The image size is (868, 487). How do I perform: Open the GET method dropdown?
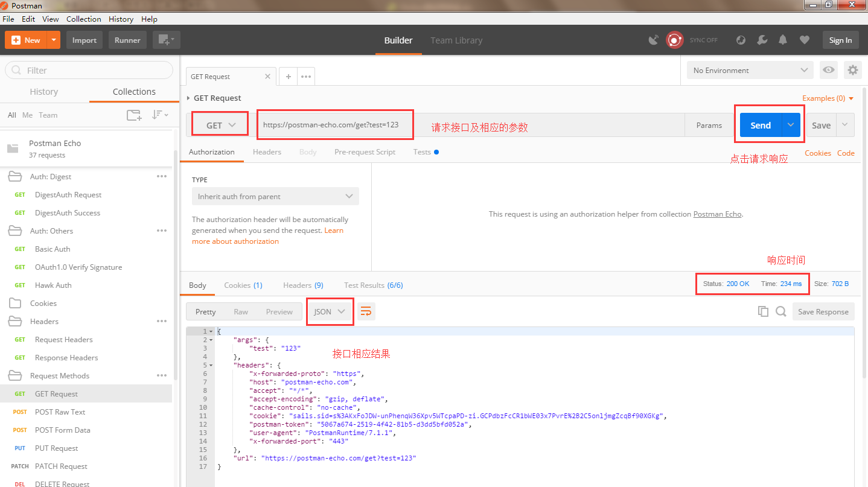[220, 126]
